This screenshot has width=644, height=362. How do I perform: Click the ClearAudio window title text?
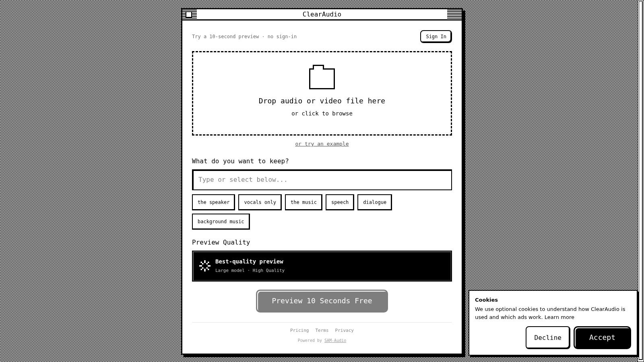(322, 14)
